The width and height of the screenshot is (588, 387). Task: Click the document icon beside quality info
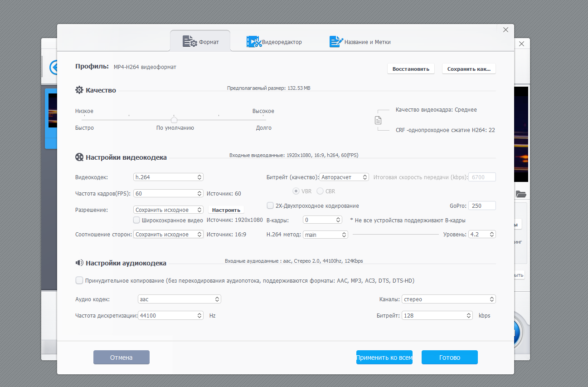pyautogui.click(x=378, y=120)
